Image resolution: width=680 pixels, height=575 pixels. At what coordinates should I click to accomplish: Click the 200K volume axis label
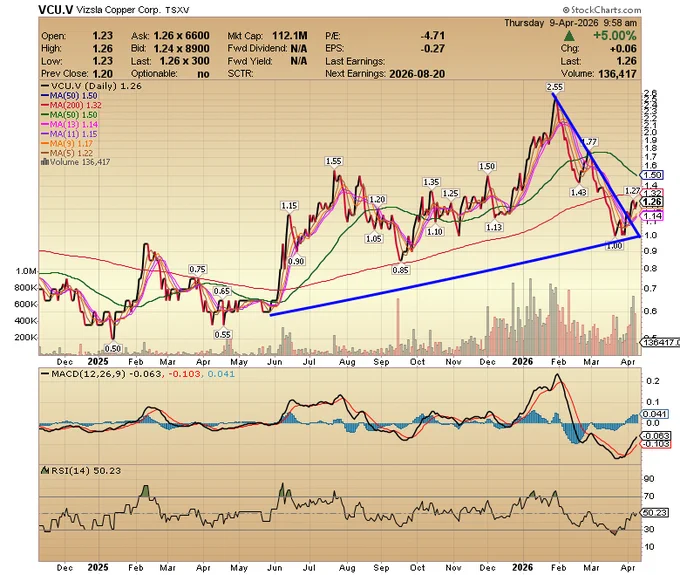click(26, 337)
